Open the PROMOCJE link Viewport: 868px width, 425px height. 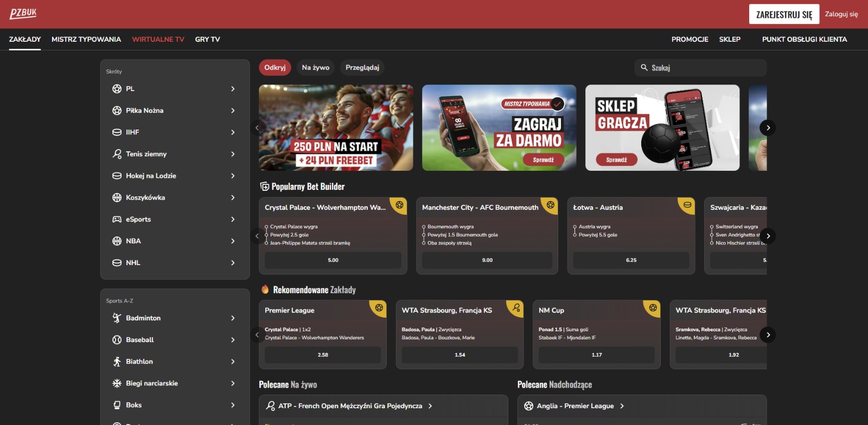(690, 39)
